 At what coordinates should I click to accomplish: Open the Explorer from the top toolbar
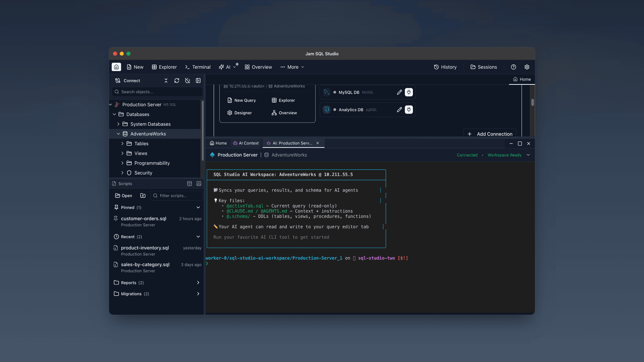tap(164, 67)
